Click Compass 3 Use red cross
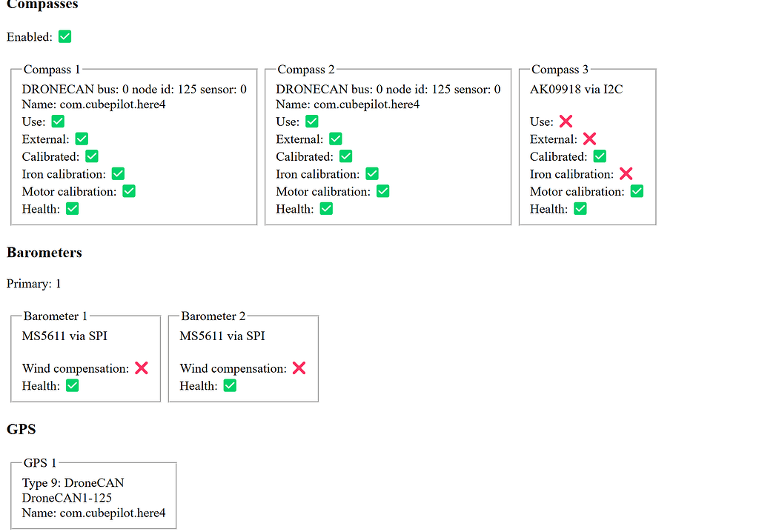The width and height of the screenshot is (759, 532). 566,122
